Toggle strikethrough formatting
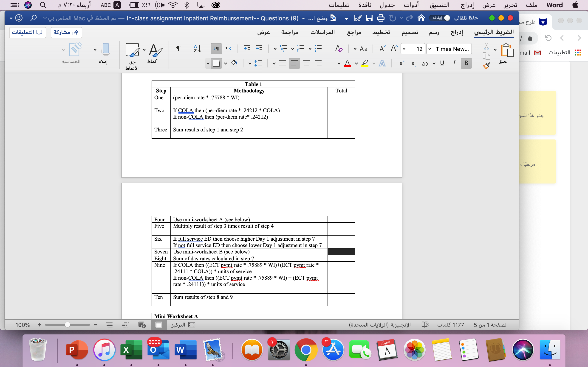Image resolution: width=588 pixels, height=367 pixels. pos(425,63)
